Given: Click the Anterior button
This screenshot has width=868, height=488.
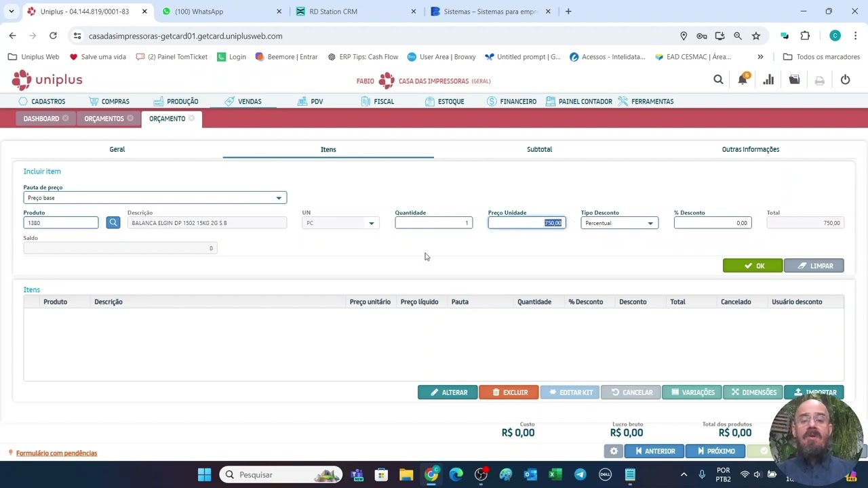Looking at the screenshot, I should click(654, 451).
